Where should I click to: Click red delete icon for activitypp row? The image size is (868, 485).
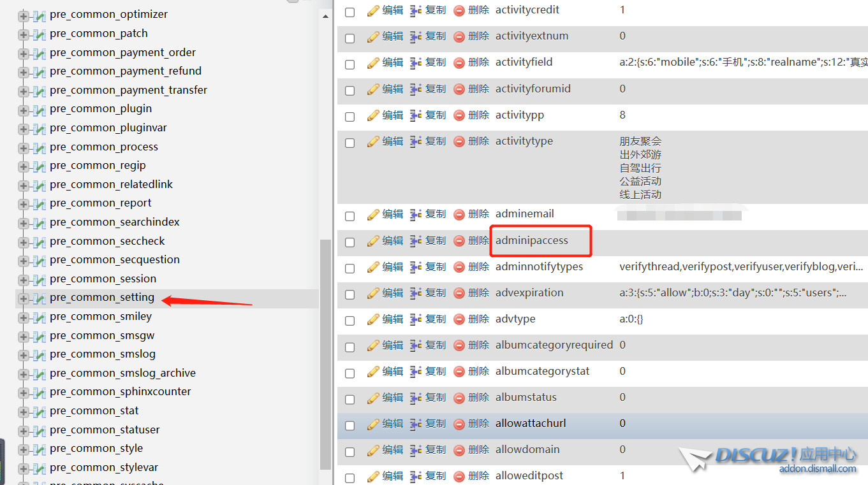click(459, 115)
